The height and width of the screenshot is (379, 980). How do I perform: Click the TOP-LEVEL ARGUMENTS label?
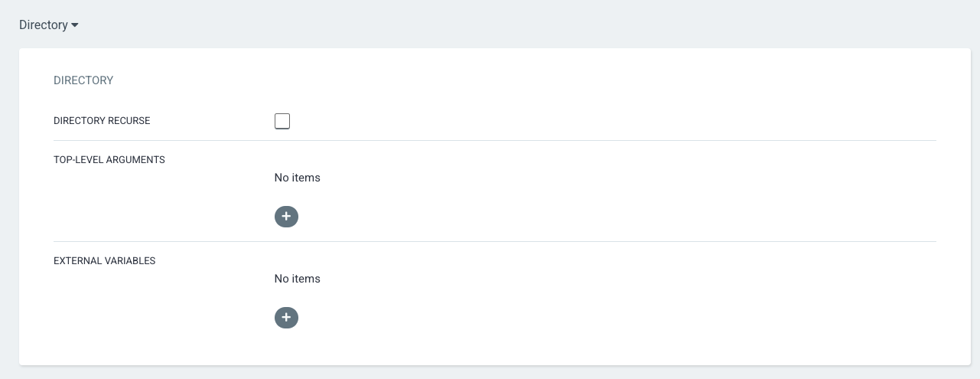coord(109,160)
